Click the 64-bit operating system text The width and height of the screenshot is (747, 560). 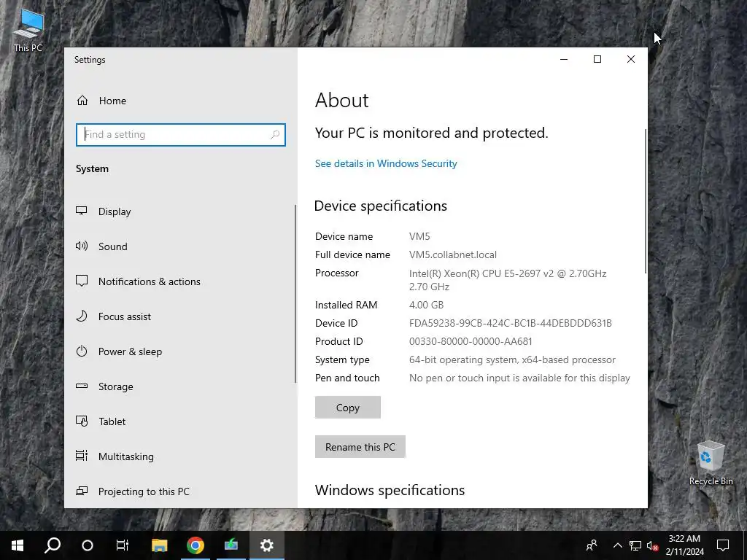(x=512, y=359)
